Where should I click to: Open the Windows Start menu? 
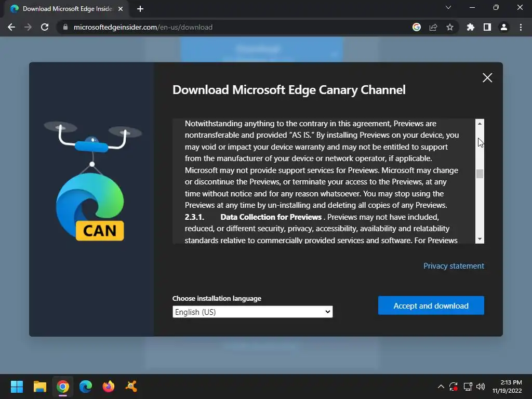point(17,387)
